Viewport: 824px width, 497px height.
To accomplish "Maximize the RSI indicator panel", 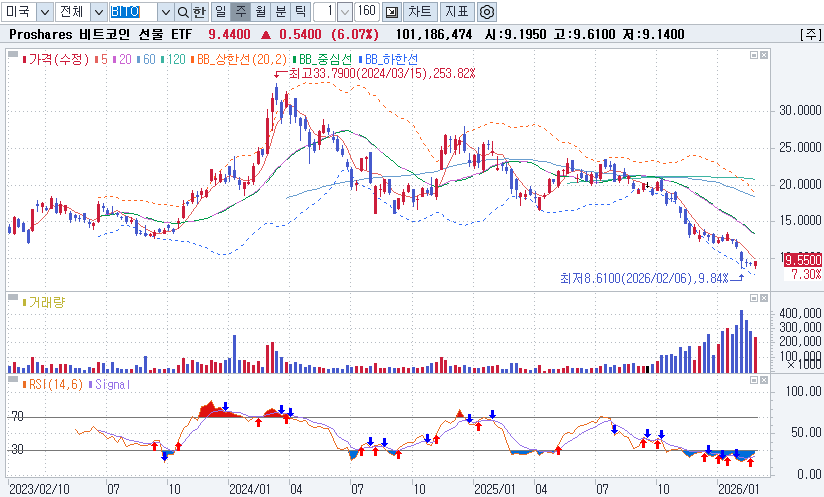I will [753, 382].
